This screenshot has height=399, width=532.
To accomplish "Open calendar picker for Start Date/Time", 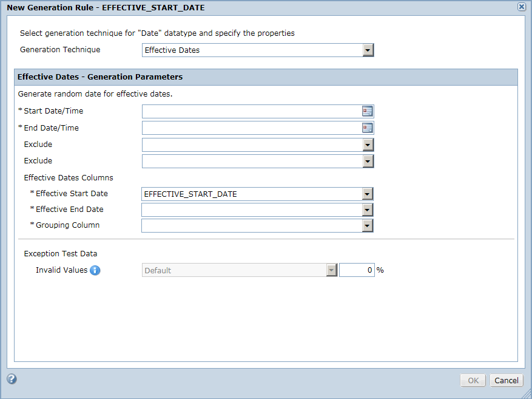I will click(367, 111).
